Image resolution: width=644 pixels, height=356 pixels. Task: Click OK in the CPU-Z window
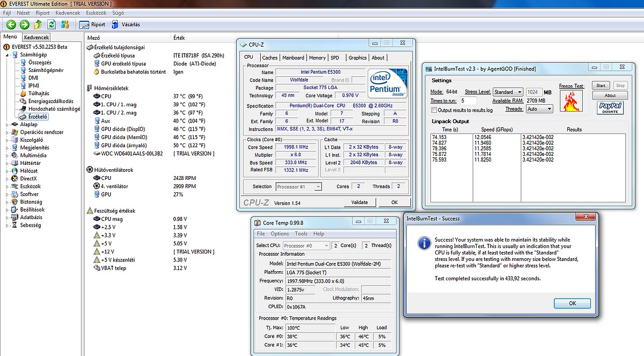pyautogui.click(x=394, y=202)
